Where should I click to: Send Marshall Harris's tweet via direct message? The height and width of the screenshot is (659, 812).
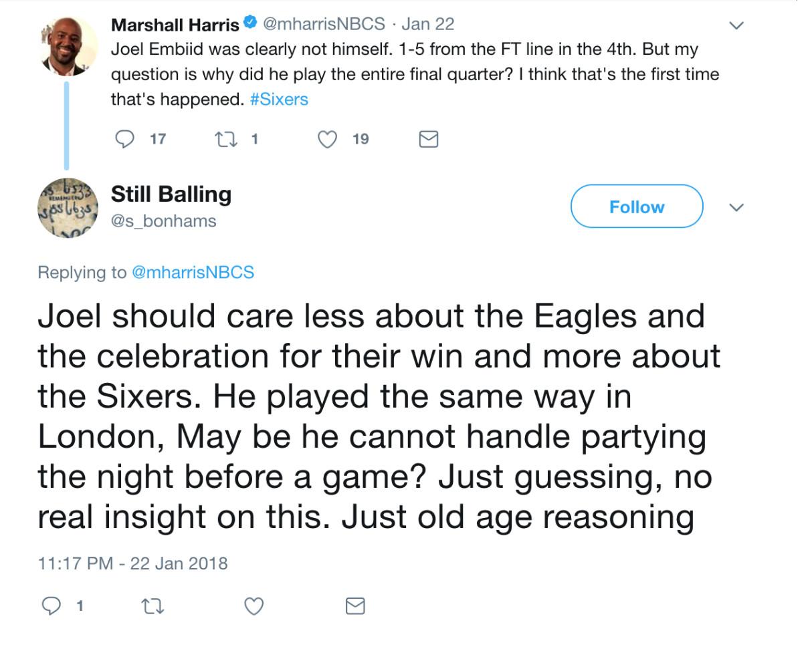click(428, 139)
